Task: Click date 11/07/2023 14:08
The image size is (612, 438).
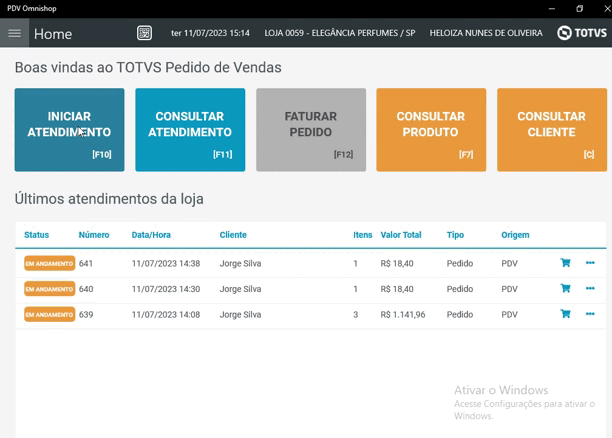Action: tap(166, 315)
